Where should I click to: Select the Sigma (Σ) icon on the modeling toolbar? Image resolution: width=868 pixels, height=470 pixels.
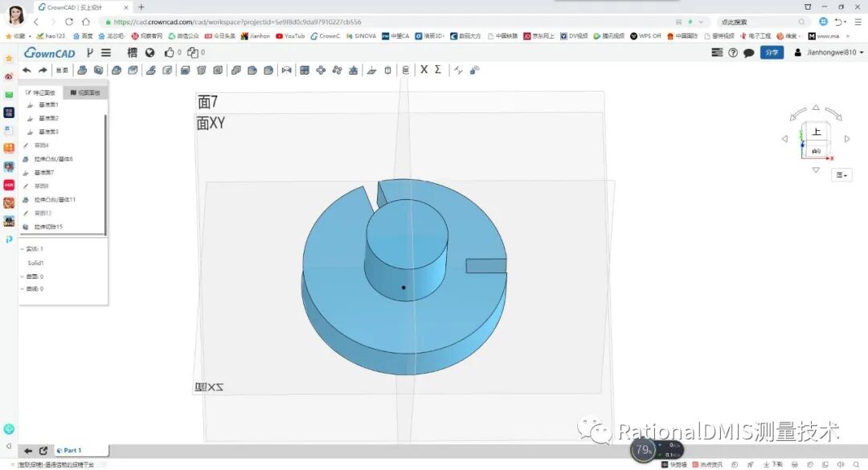[437, 70]
